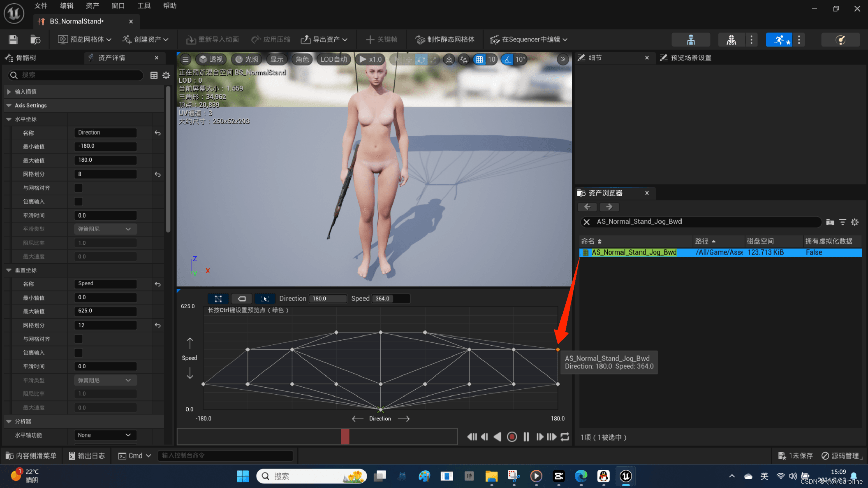Open the Sequencer editor icon

click(x=495, y=39)
